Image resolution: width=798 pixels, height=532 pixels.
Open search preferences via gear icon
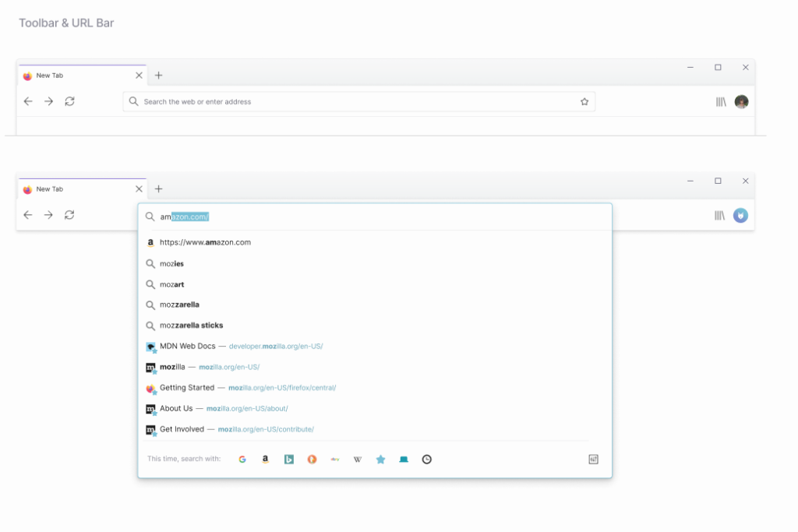tap(592, 459)
